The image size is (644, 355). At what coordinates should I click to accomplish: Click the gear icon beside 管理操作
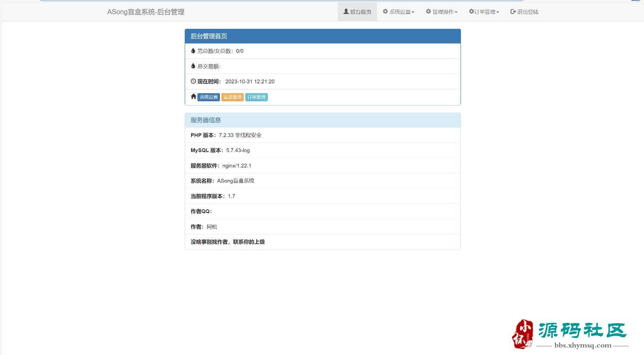(428, 11)
